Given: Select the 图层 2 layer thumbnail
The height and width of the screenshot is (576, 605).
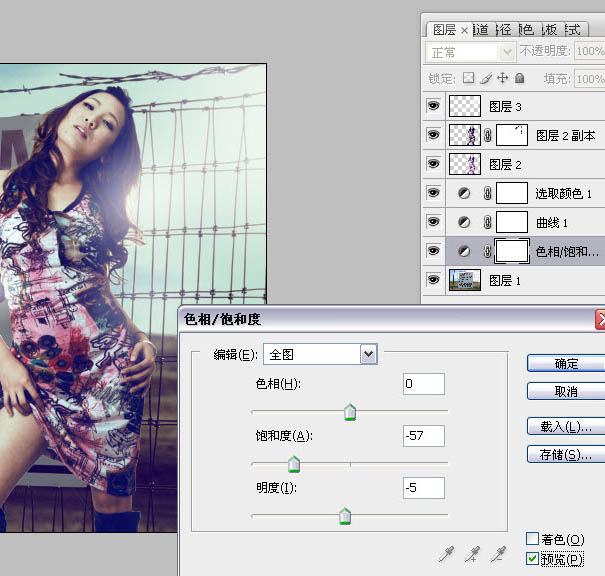Looking at the screenshot, I should pos(464,164).
